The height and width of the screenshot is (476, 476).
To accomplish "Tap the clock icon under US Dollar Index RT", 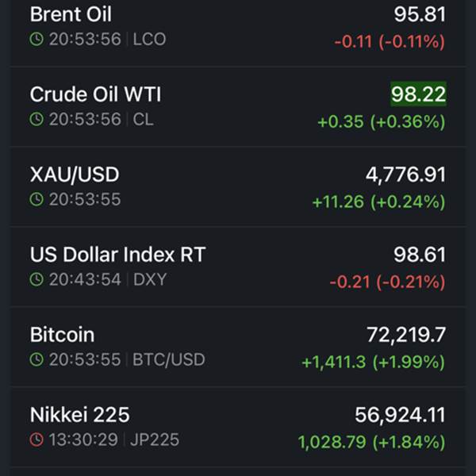I will point(36,279).
